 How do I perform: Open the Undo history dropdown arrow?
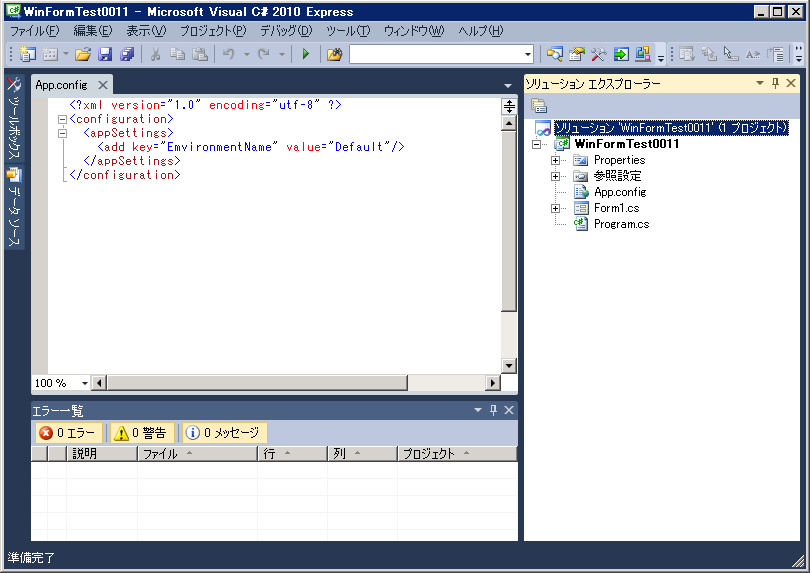(246, 54)
